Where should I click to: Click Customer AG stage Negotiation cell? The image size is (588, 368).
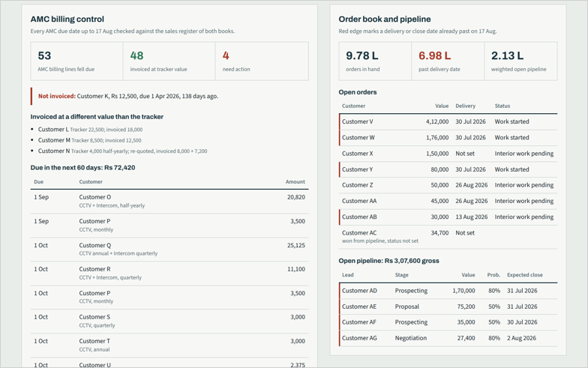[x=411, y=338]
